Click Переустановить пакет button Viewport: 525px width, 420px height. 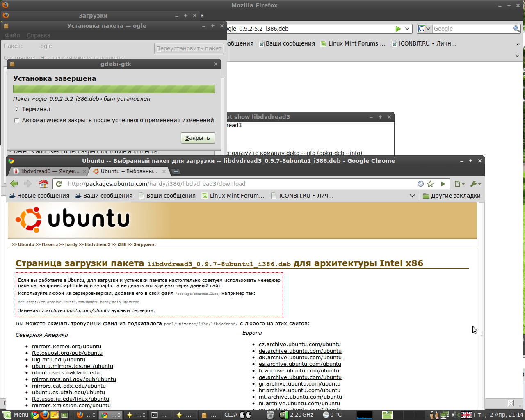(x=189, y=48)
